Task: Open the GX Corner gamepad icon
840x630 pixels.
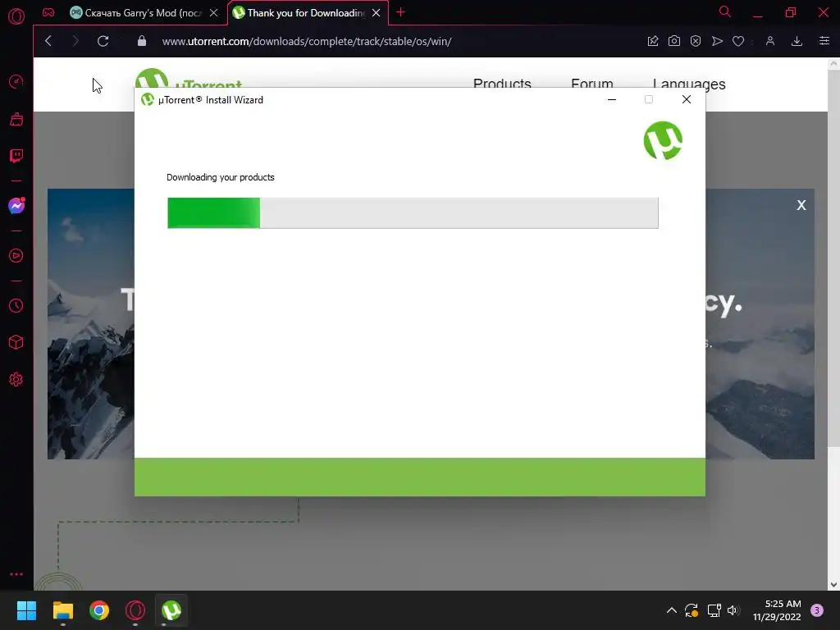Action: point(48,12)
